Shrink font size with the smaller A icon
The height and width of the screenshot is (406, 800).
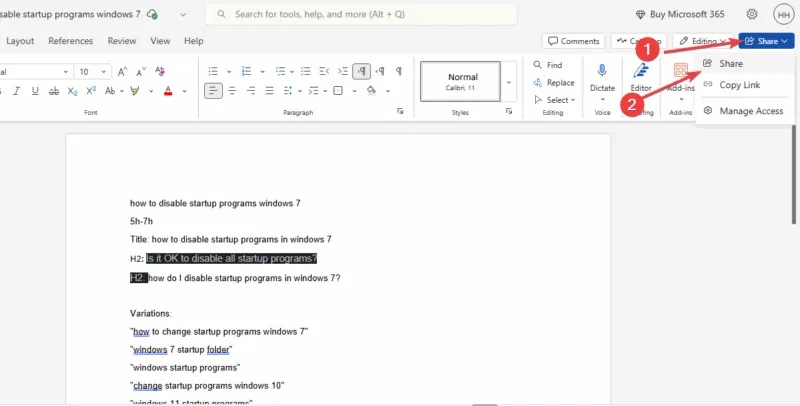tap(141, 72)
